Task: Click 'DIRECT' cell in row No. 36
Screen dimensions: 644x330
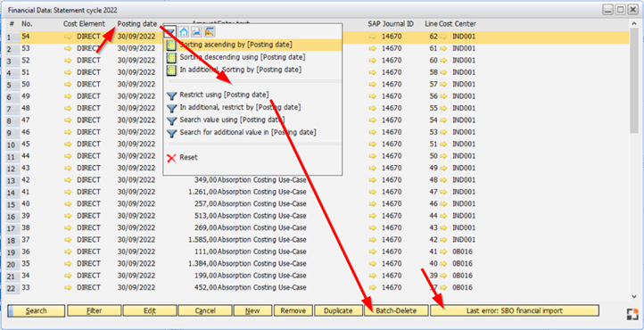Action: click(x=88, y=252)
